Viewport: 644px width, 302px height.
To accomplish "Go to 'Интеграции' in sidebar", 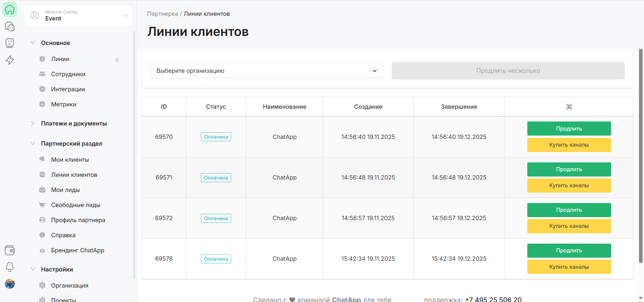I will pyautogui.click(x=68, y=89).
